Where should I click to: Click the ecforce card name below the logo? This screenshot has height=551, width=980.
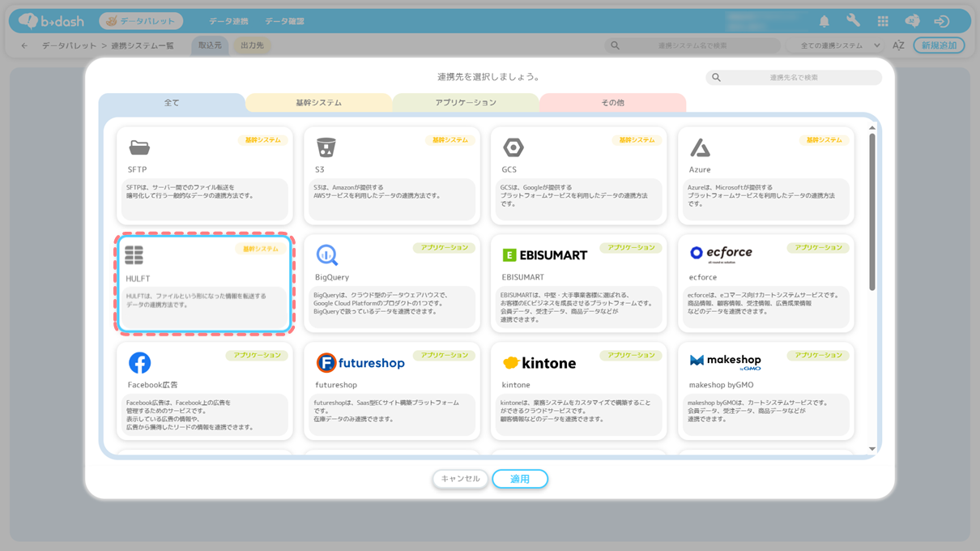tap(702, 277)
